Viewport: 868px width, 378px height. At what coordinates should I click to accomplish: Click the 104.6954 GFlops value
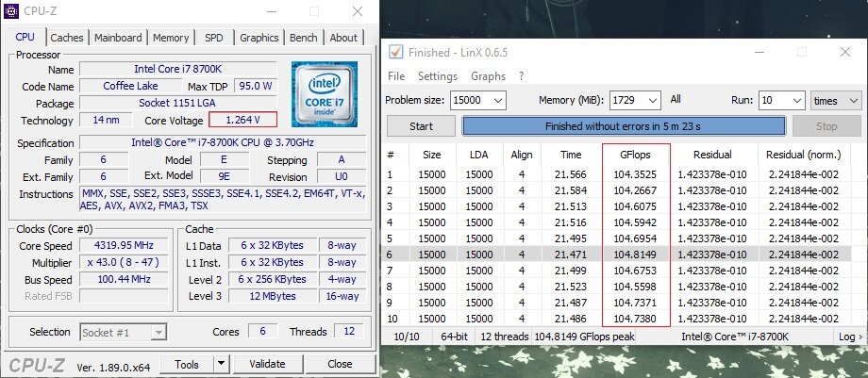635,238
